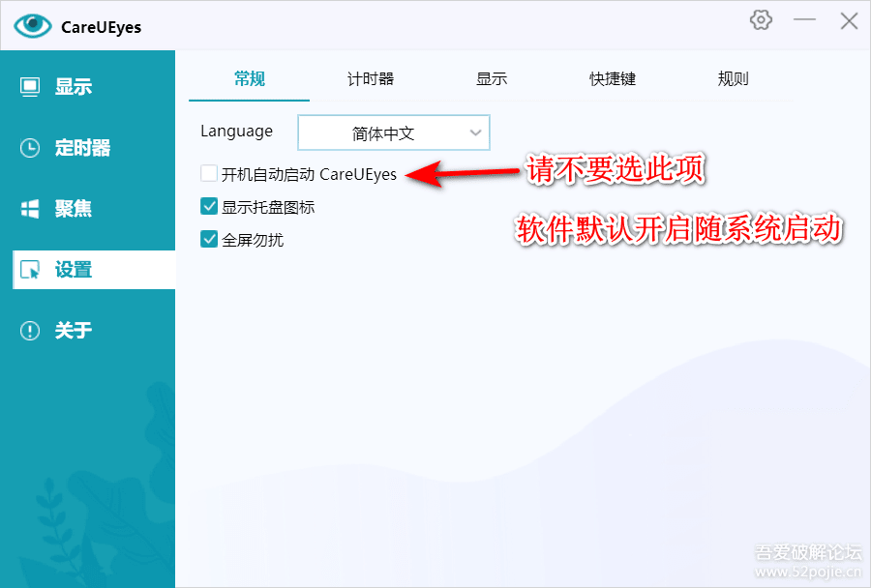Close the CareUEyes window
Screen dimensions: 871x588
point(849,20)
